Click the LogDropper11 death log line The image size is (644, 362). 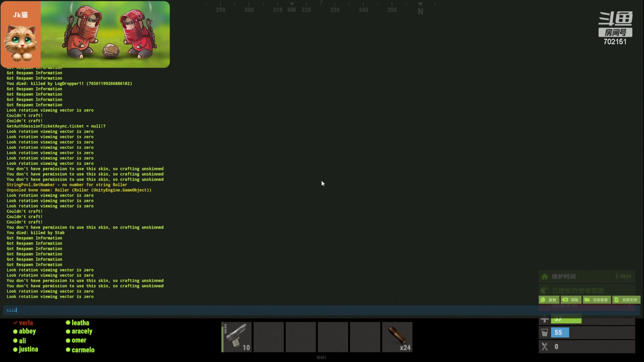coord(69,83)
